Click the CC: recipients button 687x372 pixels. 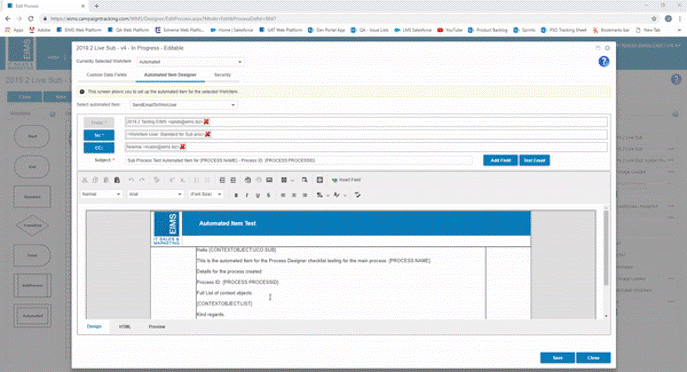pos(99,148)
